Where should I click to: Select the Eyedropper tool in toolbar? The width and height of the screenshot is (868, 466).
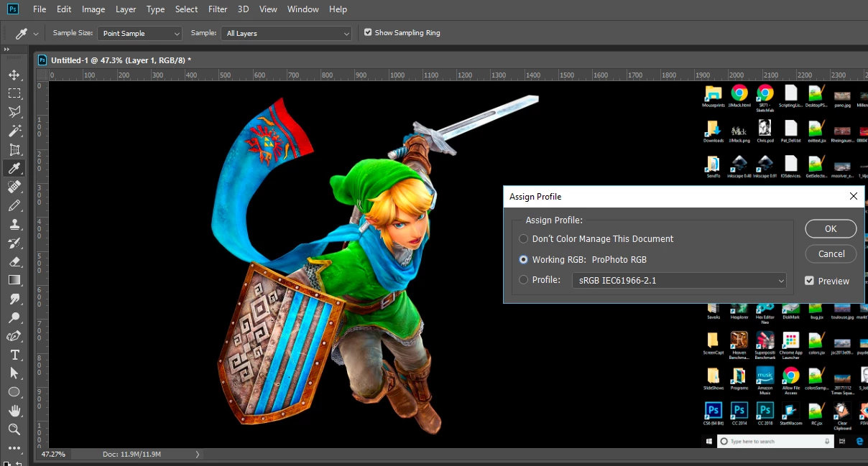[14, 168]
